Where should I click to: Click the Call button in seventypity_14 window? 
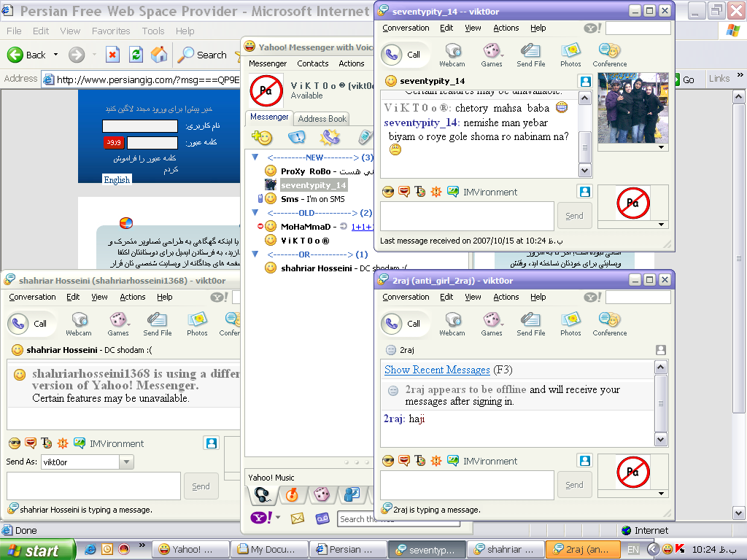404,55
